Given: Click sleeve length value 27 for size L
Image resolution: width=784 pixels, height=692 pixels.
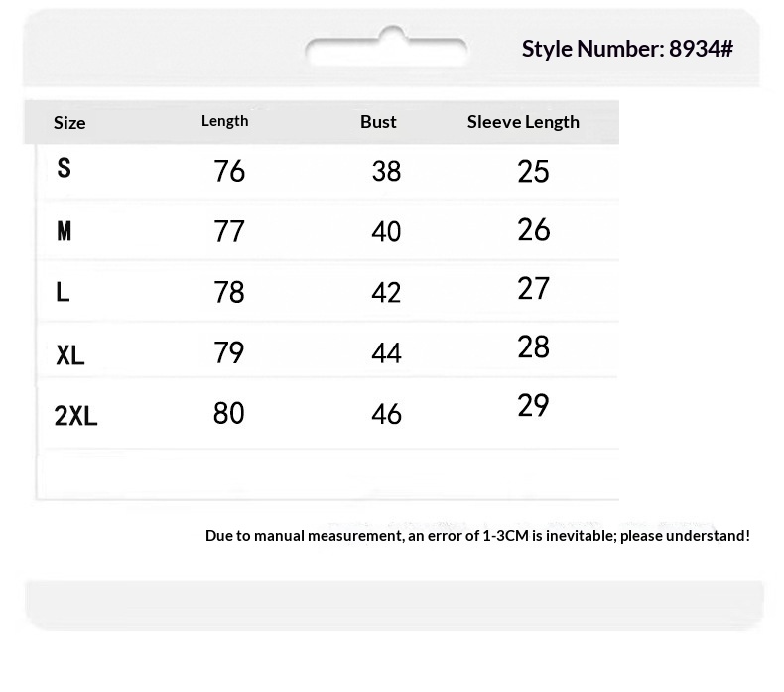Looking at the screenshot, I should click(x=534, y=289).
